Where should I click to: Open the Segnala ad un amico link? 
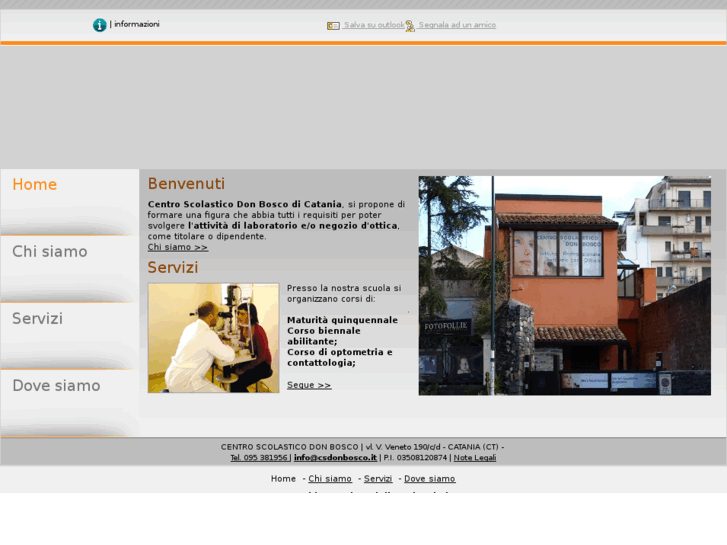pyautogui.click(x=456, y=25)
